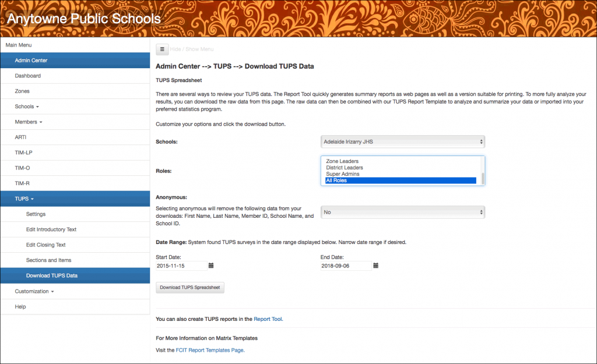The image size is (597, 364).
Task: Open the Anonymous dropdown set to No
Action: click(x=402, y=213)
